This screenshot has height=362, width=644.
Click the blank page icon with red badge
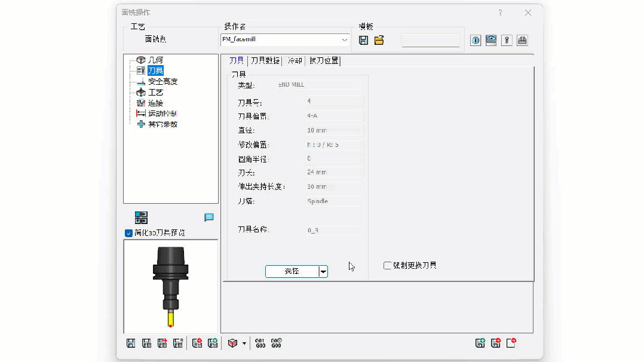[511, 343]
